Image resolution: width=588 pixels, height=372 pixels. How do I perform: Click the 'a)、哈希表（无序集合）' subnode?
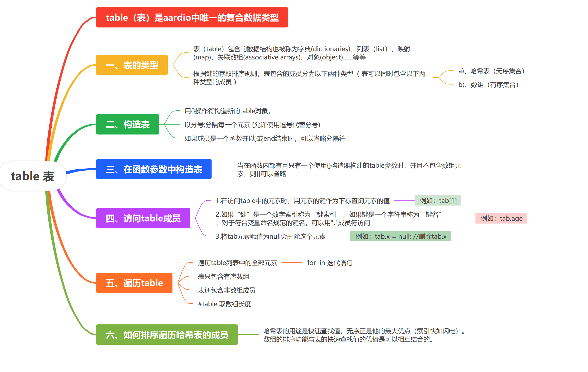(x=492, y=71)
